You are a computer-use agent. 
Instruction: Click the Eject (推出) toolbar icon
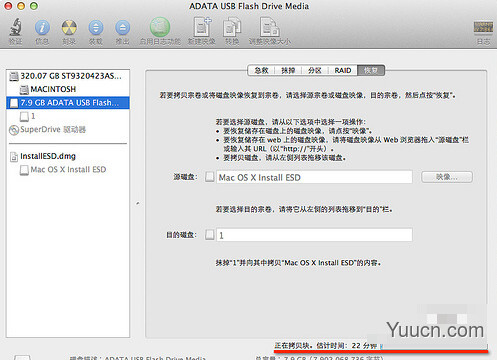[x=122, y=27]
